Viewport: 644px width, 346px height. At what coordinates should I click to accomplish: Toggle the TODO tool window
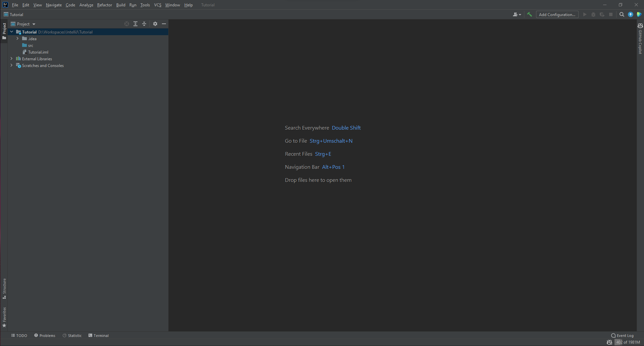point(19,336)
